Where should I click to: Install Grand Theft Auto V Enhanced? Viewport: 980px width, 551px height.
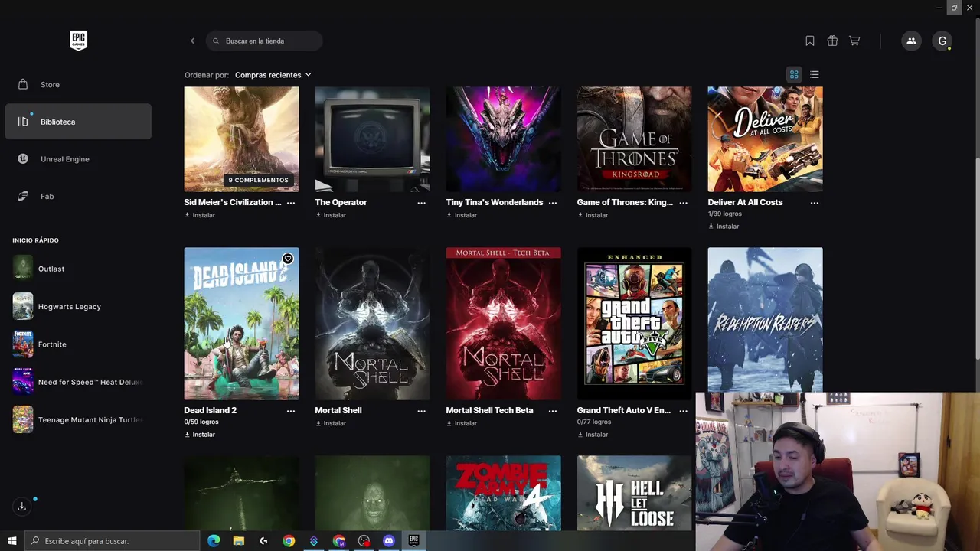tap(593, 435)
